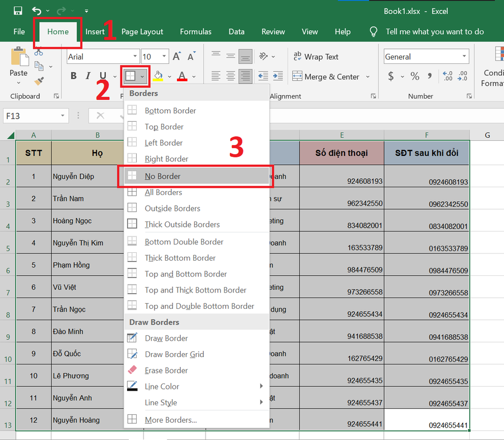Click the Increase Font Size icon
The height and width of the screenshot is (440, 504).
[177, 56]
